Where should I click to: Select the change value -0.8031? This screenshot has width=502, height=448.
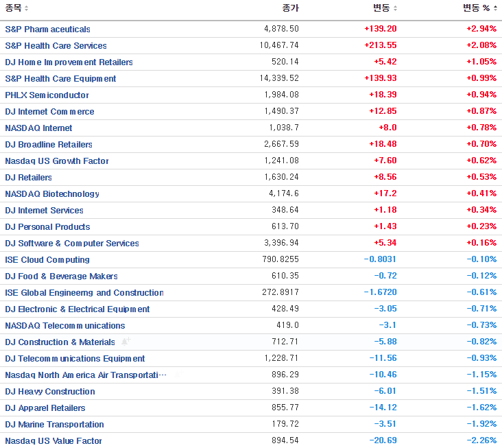pos(381,259)
